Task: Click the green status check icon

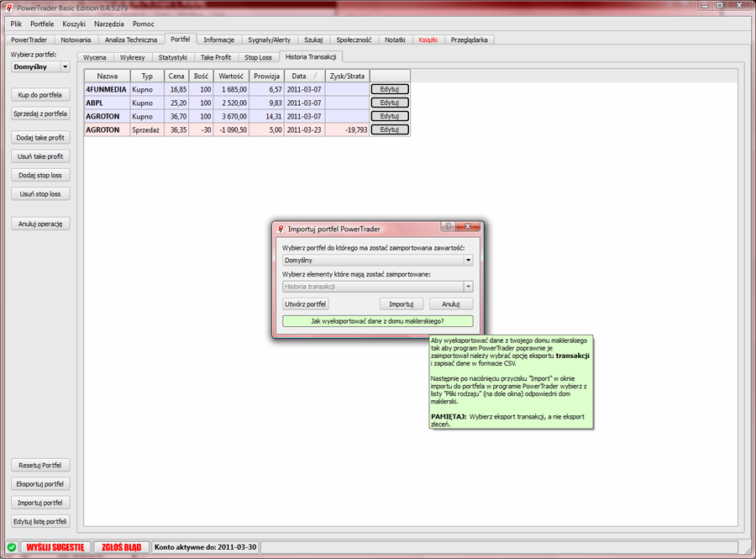Action: [12, 547]
